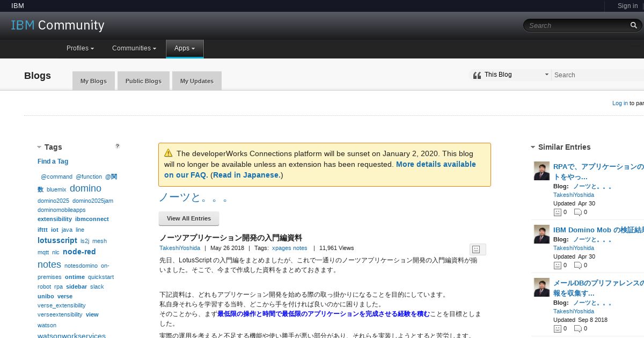Switch to the My Blogs tab
Screen dimensions: 644x338
pyautogui.click(x=93, y=81)
